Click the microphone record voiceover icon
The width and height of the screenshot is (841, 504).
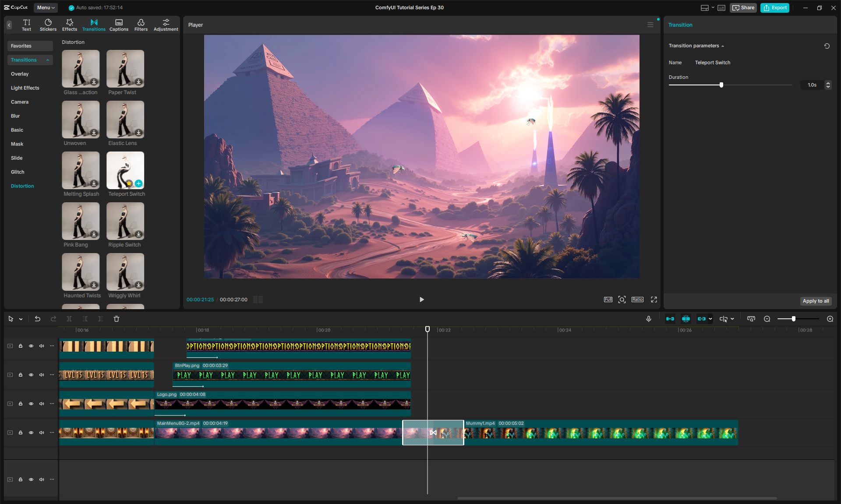pos(648,319)
